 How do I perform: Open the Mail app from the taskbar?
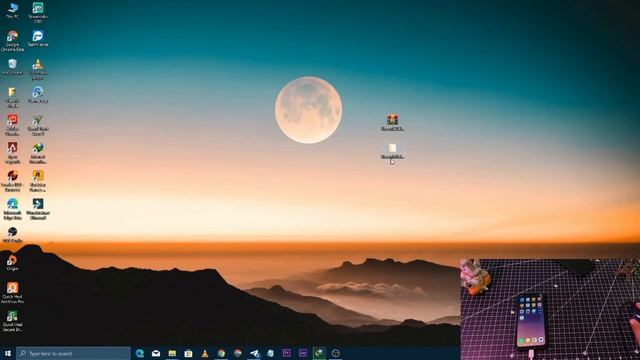[x=156, y=353]
